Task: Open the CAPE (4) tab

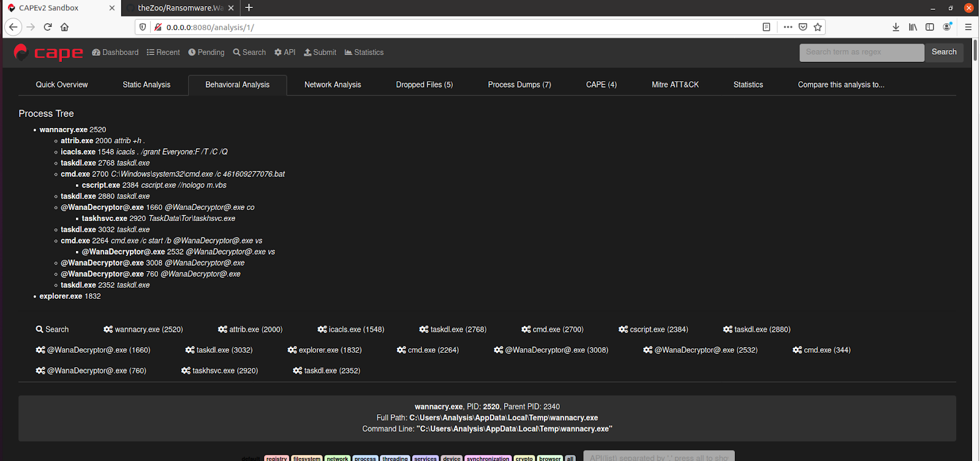Action: (601, 85)
